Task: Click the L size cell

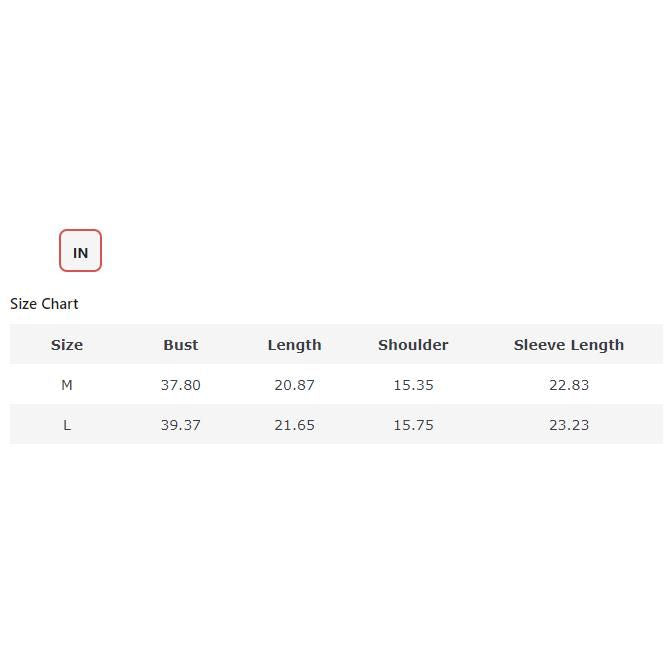Action: coord(67,425)
